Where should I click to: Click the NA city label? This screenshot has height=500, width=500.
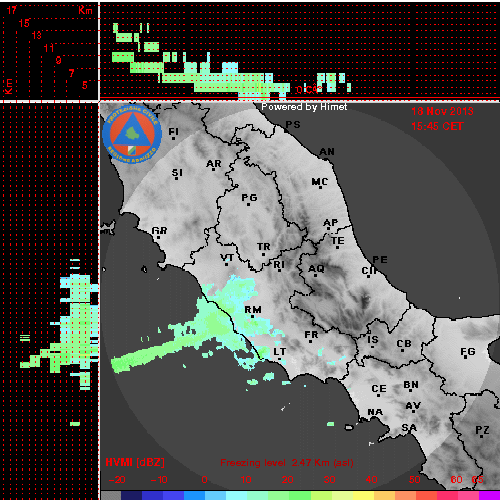tap(375, 412)
